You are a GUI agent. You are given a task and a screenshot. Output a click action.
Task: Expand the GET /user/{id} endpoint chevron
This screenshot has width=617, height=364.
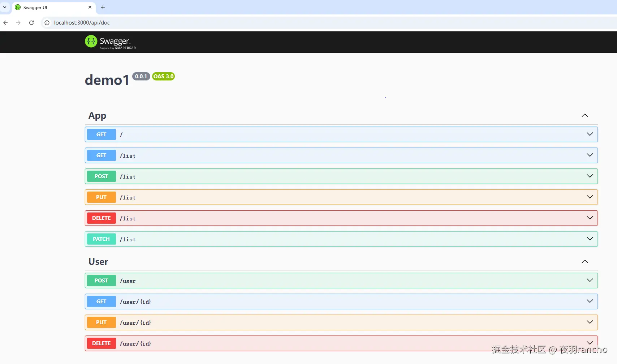tap(590, 301)
